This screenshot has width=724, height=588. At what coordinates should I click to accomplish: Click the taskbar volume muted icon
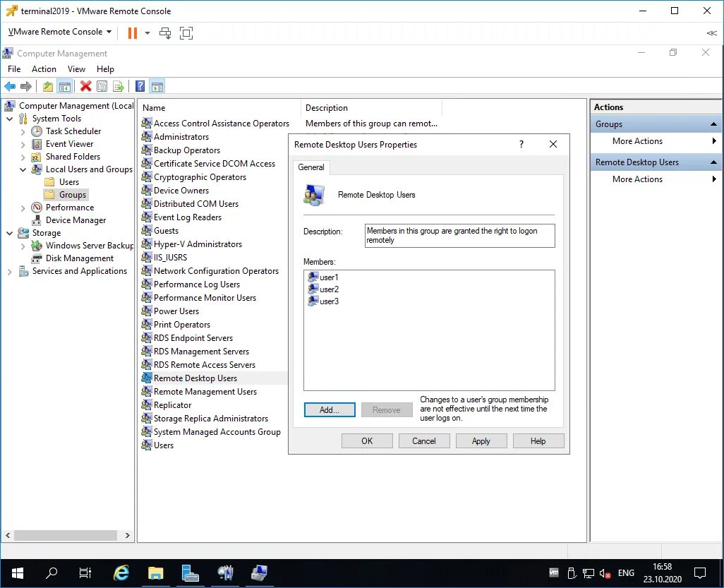[605, 573]
